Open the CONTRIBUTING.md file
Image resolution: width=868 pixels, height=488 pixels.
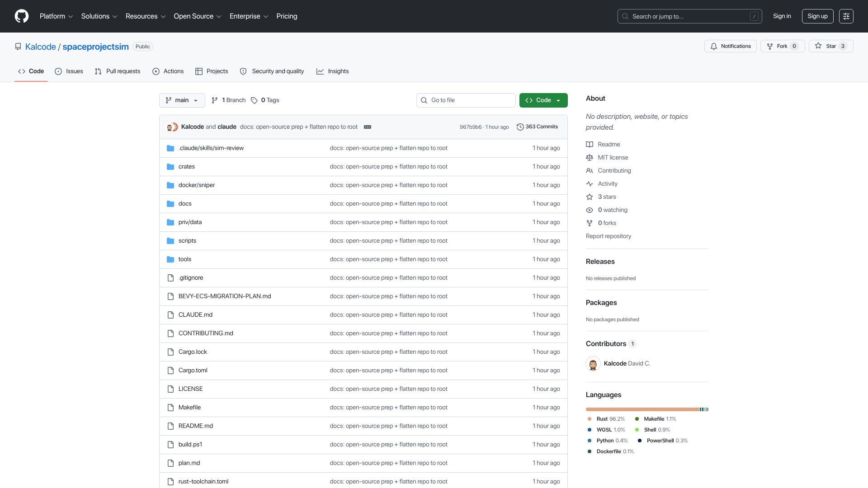click(206, 333)
